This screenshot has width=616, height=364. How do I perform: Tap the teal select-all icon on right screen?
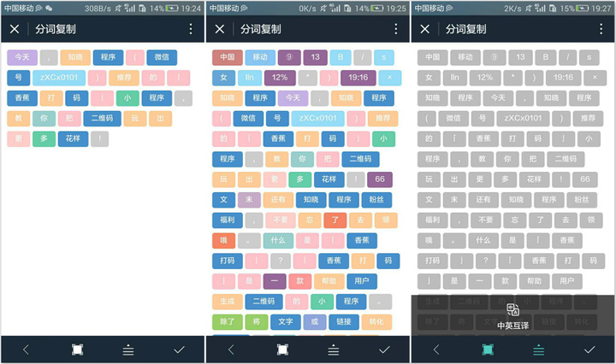coord(487,349)
